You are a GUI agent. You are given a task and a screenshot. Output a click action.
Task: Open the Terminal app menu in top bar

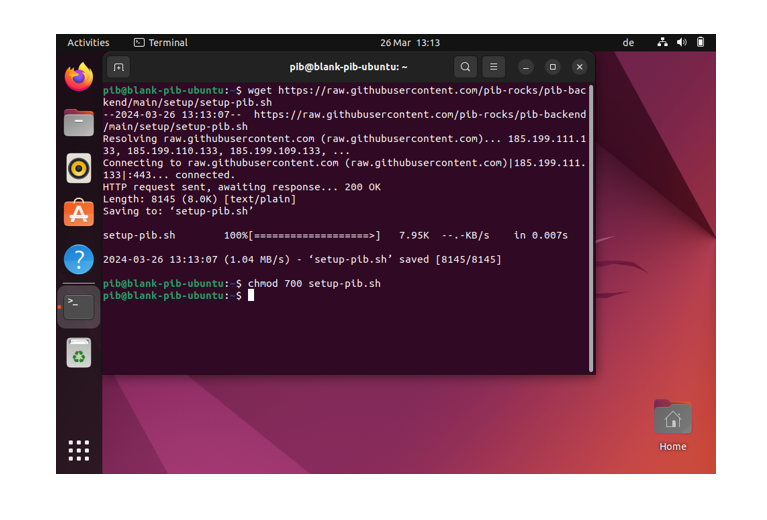tap(161, 43)
